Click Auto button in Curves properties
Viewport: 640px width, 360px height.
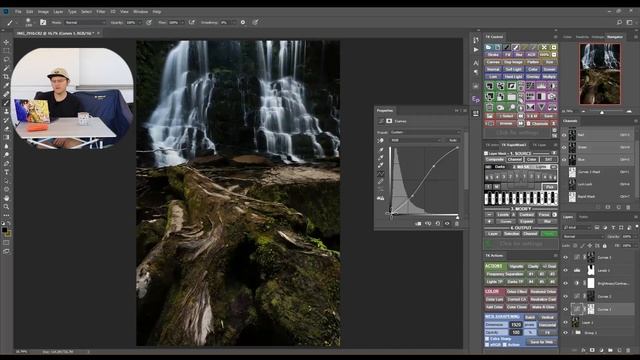point(453,140)
